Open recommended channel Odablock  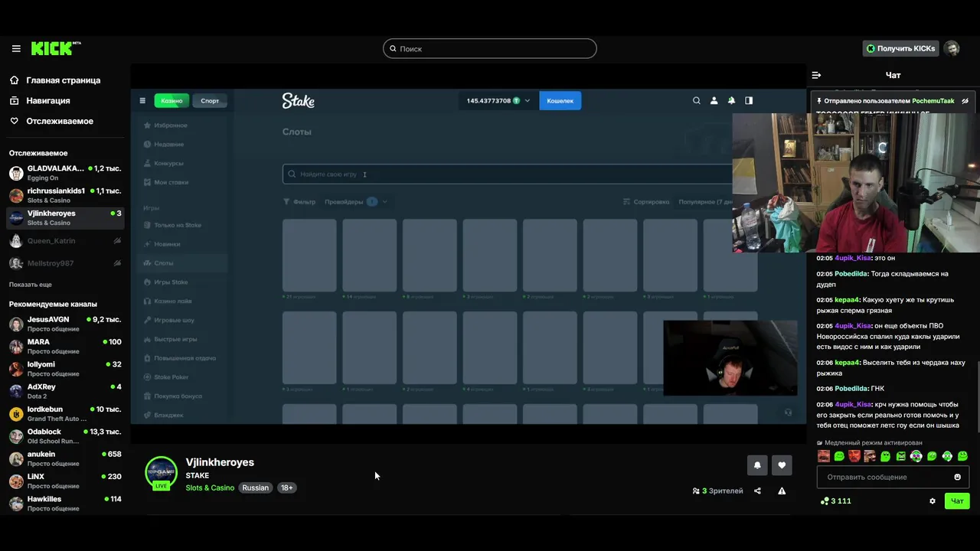tap(65, 436)
